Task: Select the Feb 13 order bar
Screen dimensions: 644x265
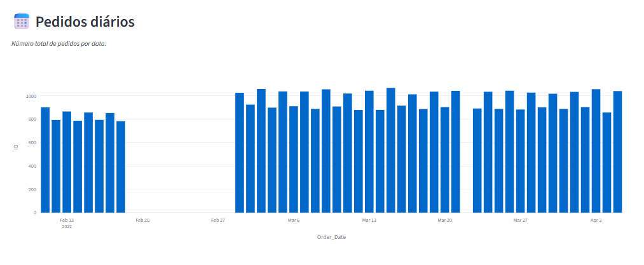Action: point(67,162)
